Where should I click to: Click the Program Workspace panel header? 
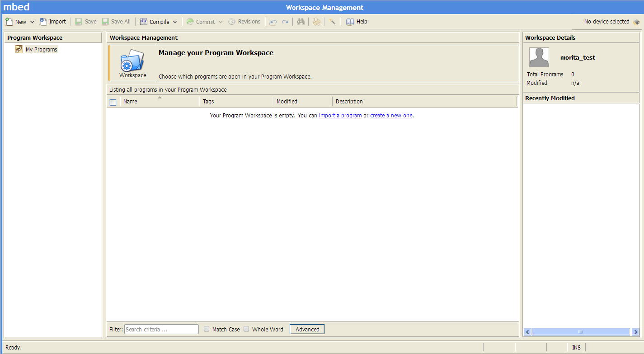pos(53,37)
